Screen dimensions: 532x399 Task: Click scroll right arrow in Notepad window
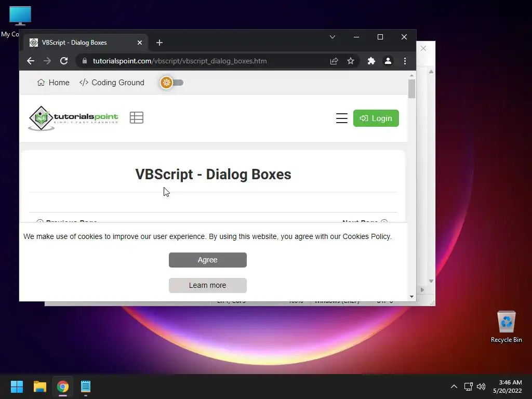[422, 290]
